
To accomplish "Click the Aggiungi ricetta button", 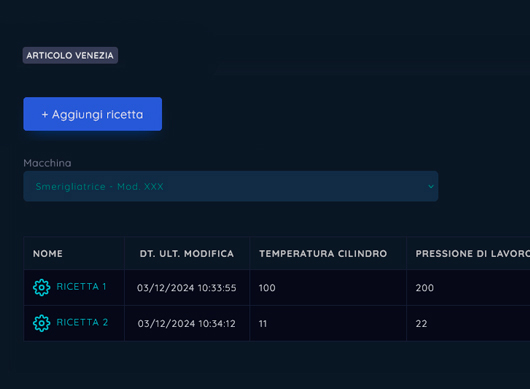I will coord(93,114).
